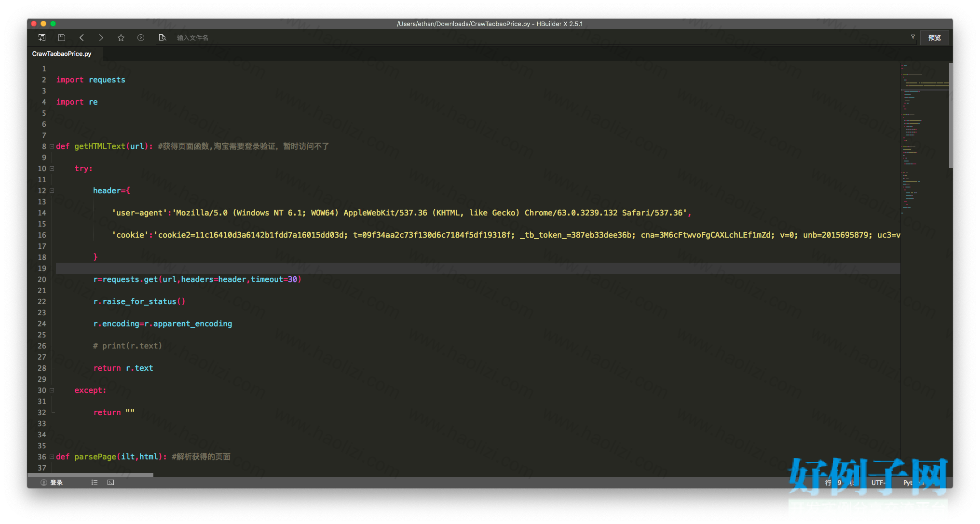Image resolution: width=980 pixels, height=524 pixels.
Task: Click the vertical scrollbar thumb
Action: 951,116
